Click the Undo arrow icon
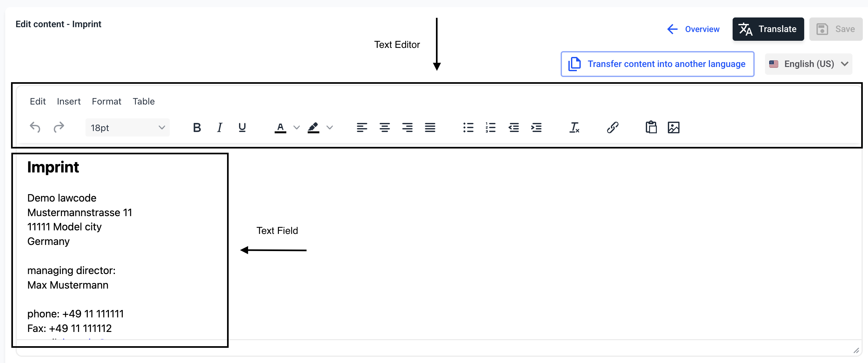Image resolution: width=868 pixels, height=363 pixels. (35, 127)
